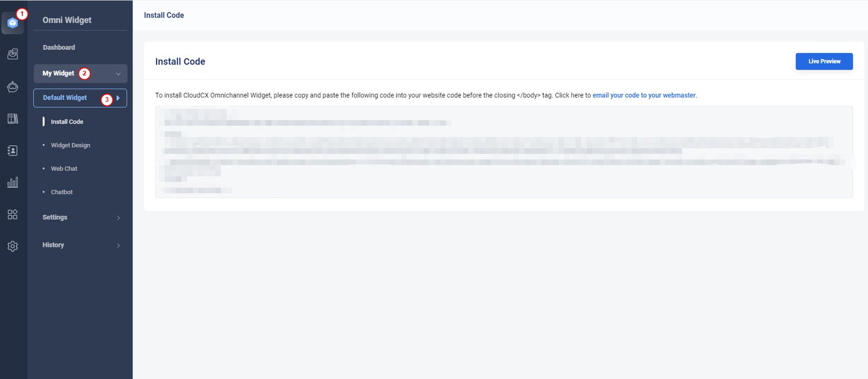868x379 pixels.
Task: Expand the Settings section chevron
Action: 118,218
